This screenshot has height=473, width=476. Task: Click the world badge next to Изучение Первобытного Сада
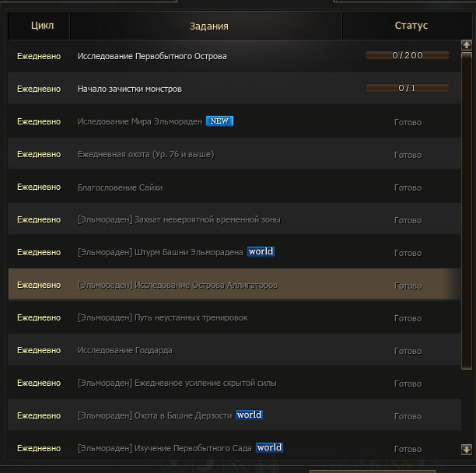[269, 448]
